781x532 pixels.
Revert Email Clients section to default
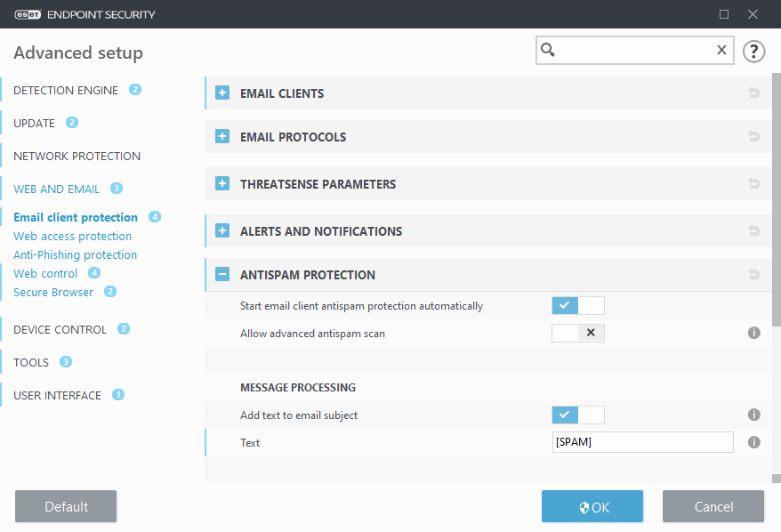pos(753,93)
